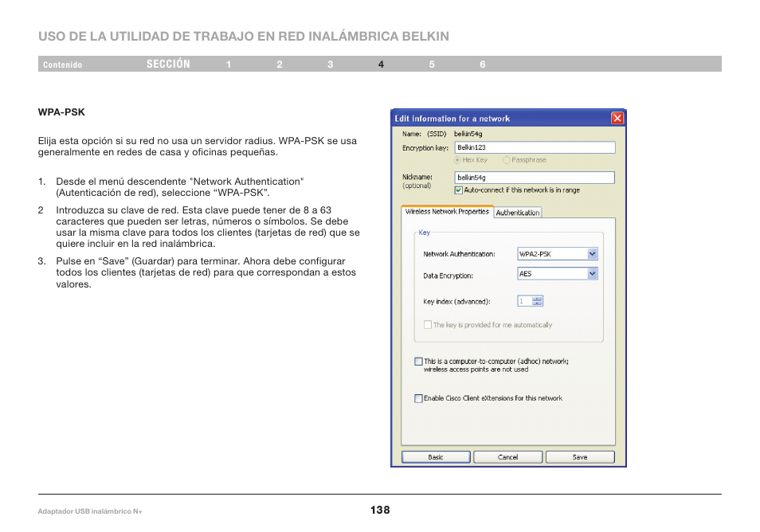The image size is (760, 532).
Task: Go to Contenido in navigation bar
Action: pos(62,65)
